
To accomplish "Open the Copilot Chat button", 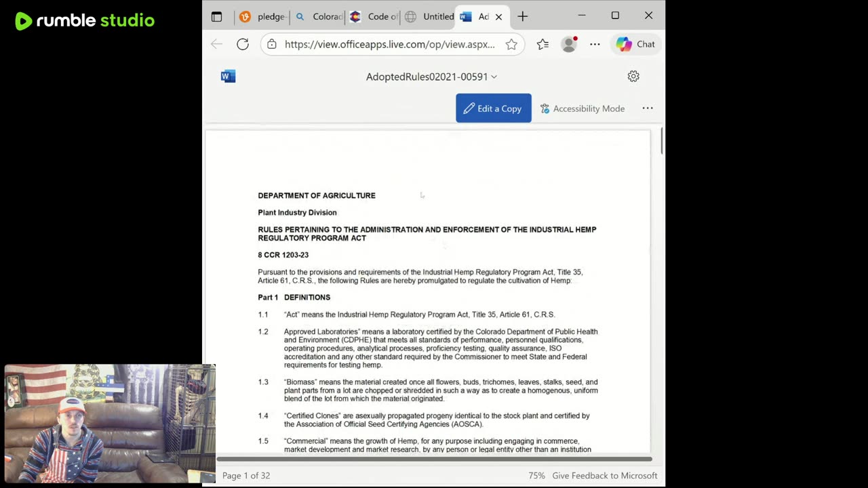I will pos(635,44).
